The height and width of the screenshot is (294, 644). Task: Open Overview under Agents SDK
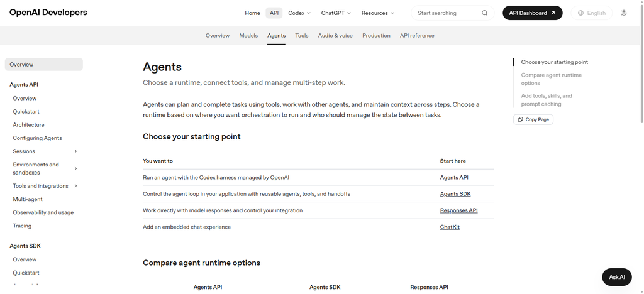(x=25, y=259)
